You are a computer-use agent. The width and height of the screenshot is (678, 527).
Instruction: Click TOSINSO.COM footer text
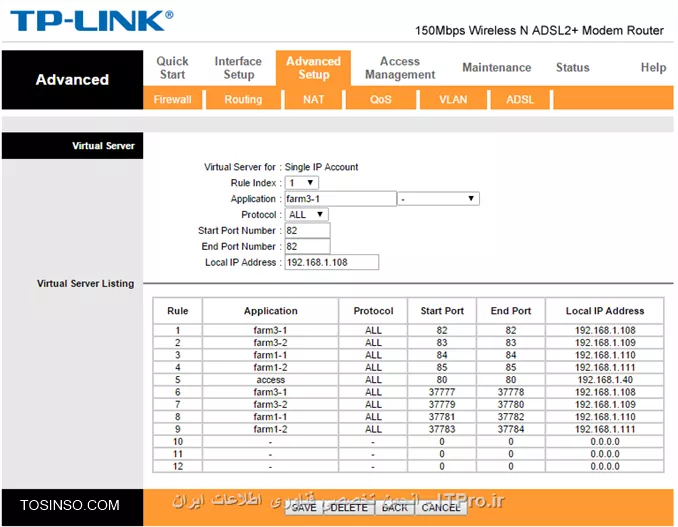pyautogui.click(x=70, y=505)
